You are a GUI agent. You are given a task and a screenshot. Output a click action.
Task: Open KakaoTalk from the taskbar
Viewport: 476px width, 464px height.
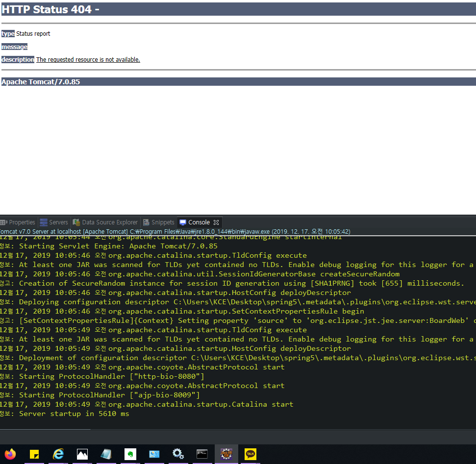pyautogui.click(x=251, y=454)
